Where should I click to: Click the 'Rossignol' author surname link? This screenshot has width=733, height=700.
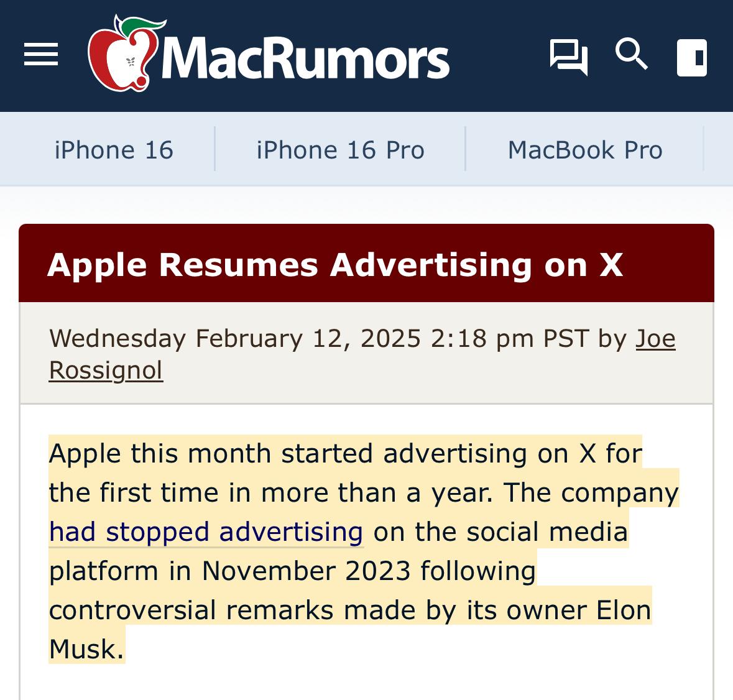pyautogui.click(x=106, y=371)
